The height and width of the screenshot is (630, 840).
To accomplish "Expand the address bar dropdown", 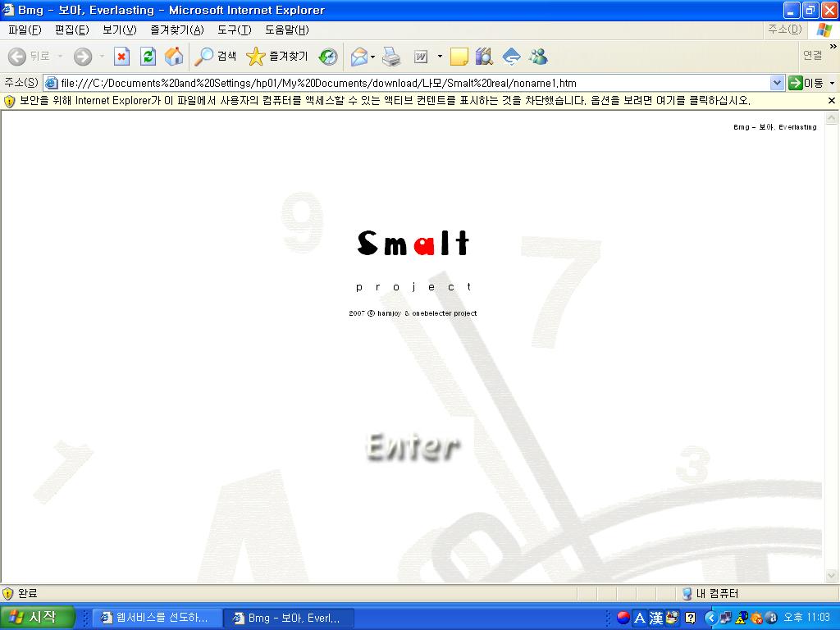I will [x=777, y=83].
